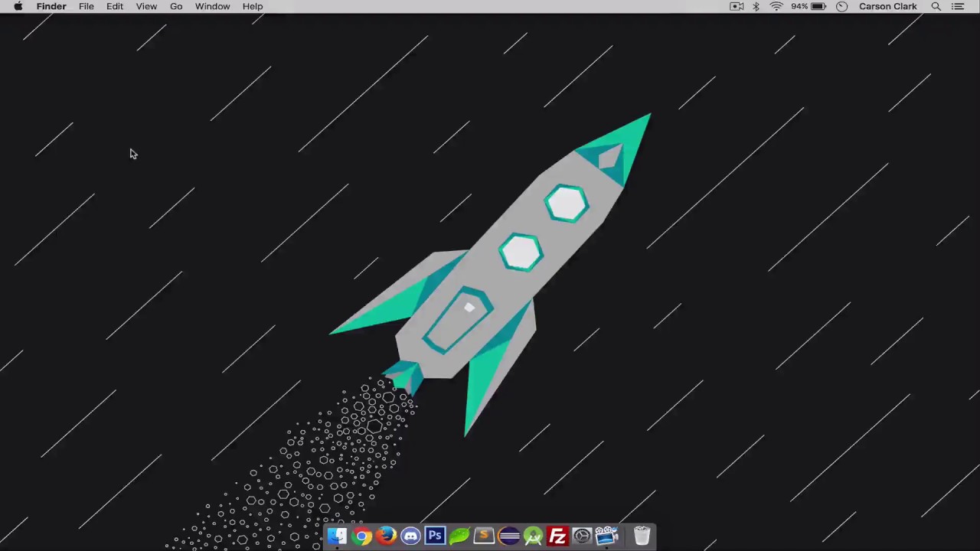Image resolution: width=980 pixels, height=551 pixels.
Task: Open the Finder application menu
Action: (x=51, y=6)
